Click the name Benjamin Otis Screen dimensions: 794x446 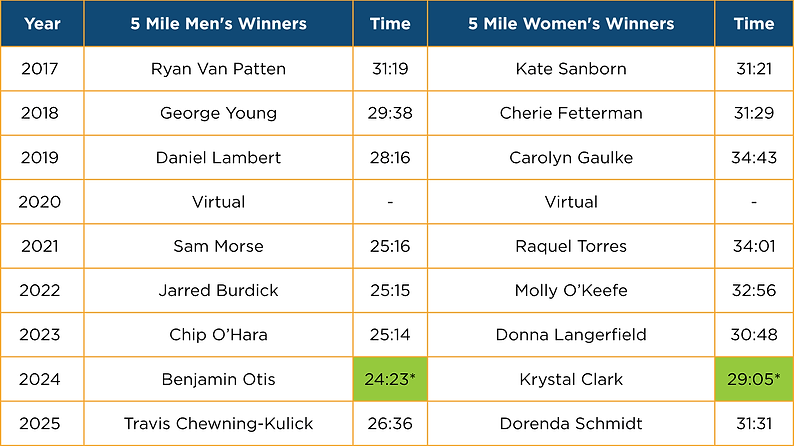click(218, 379)
